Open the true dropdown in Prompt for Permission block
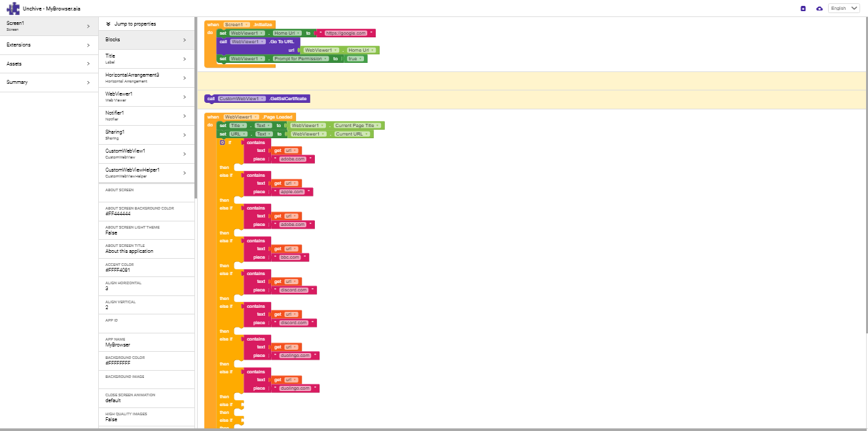The image size is (868, 431). pyautogui.click(x=359, y=59)
